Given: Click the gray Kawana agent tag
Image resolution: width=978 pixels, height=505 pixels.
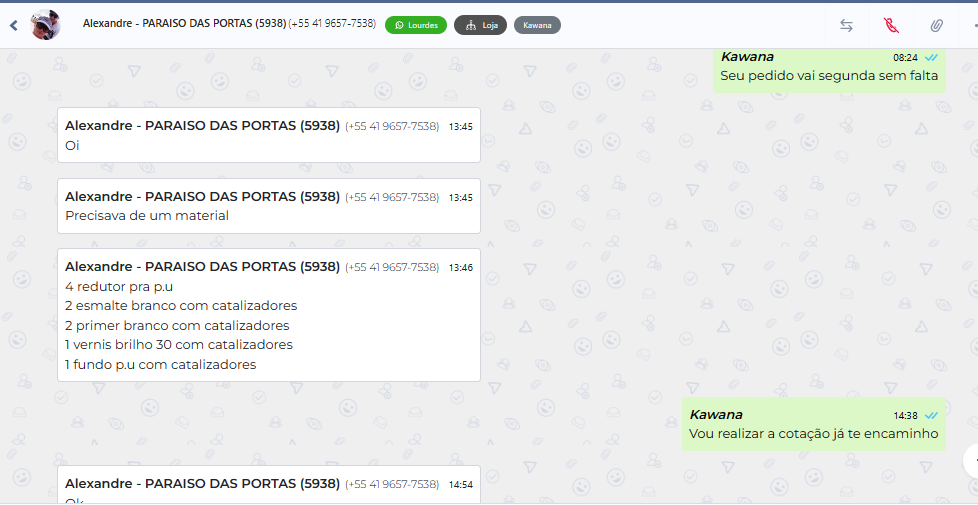Looking at the screenshot, I should 537,25.
